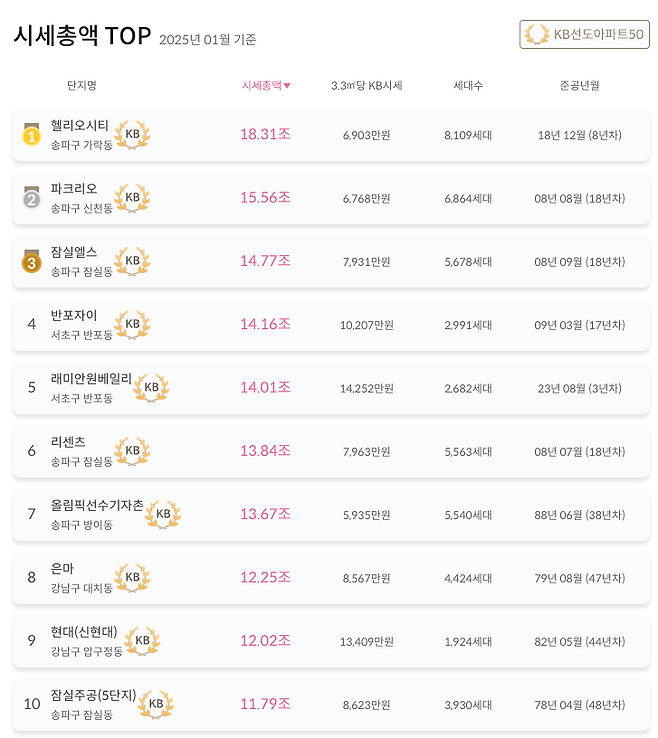
Task: Click KB laurel badge beside 래미안원베일리
Action: click(152, 387)
